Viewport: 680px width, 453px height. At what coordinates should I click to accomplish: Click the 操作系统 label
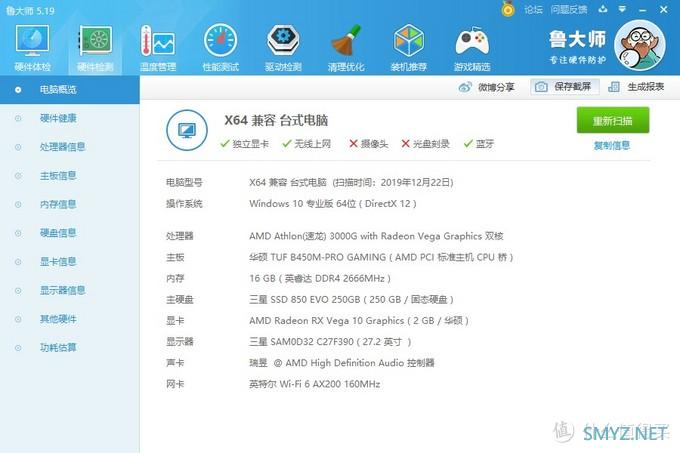[x=184, y=204]
